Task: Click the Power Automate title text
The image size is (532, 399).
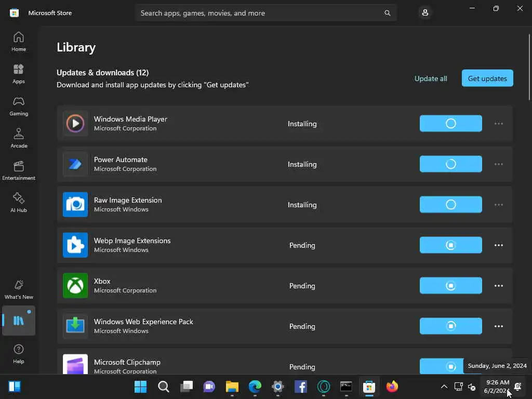Action: tap(121, 159)
